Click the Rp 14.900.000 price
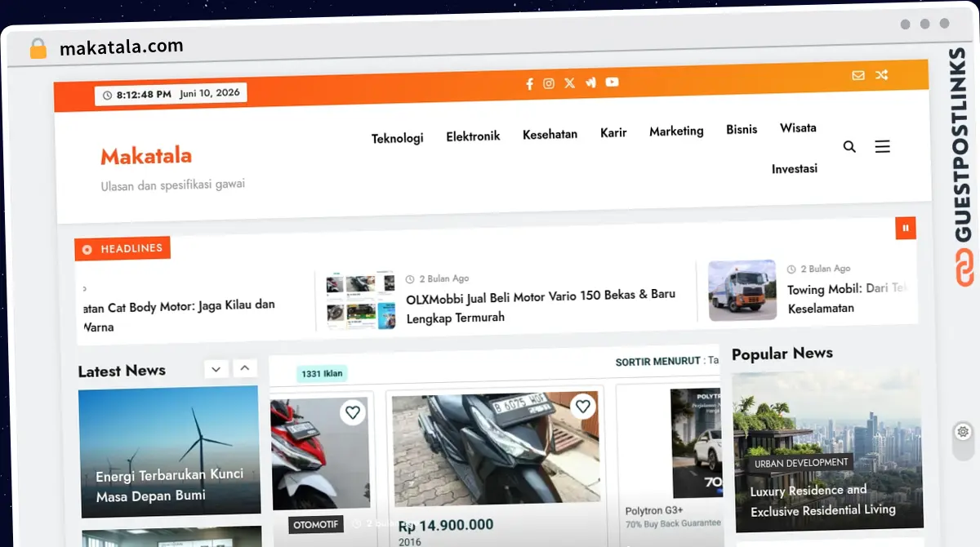 click(446, 525)
